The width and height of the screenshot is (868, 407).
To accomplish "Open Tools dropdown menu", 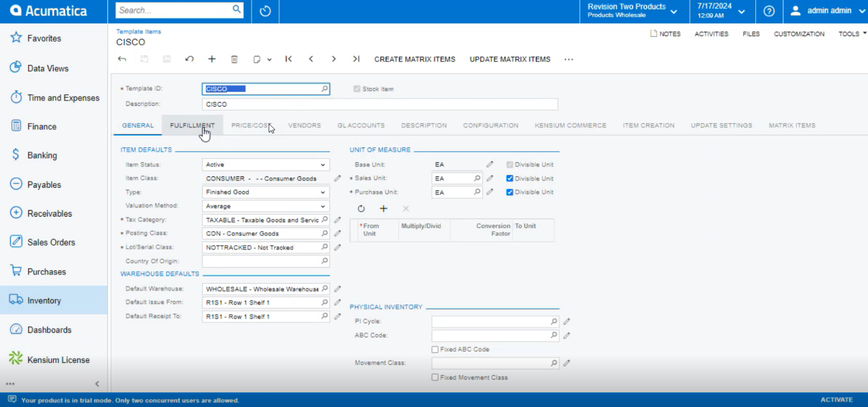I will click(852, 34).
